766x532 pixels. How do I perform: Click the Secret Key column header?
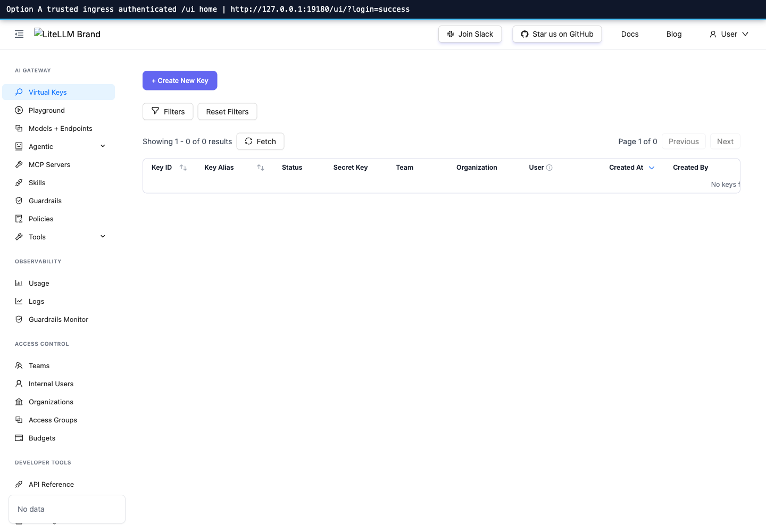351,168
